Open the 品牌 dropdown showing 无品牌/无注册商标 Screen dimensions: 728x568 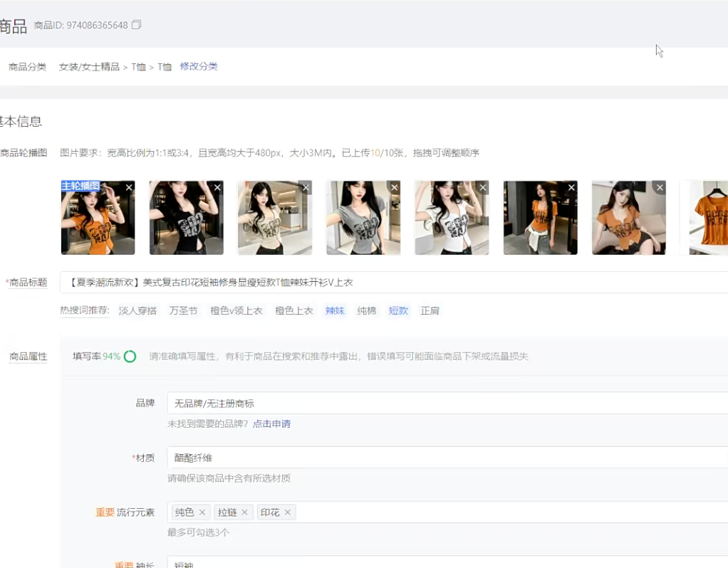coord(447,403)
